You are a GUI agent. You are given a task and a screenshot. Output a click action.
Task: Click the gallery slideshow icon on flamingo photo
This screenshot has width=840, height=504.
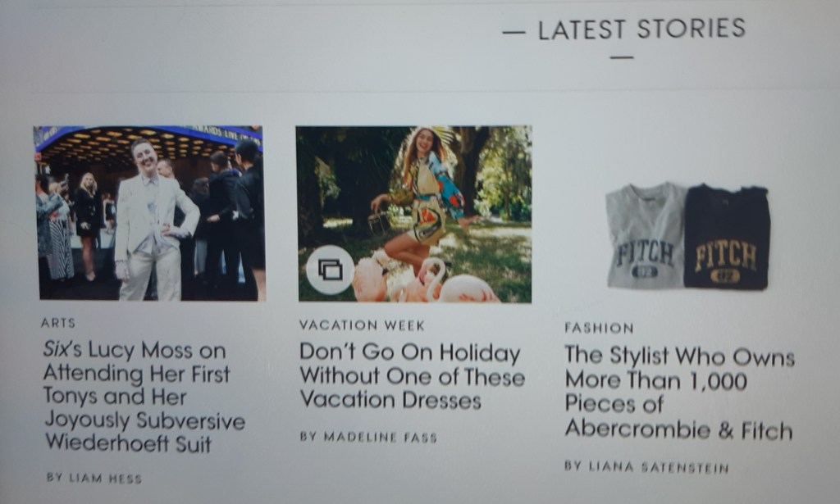(331, 270)
